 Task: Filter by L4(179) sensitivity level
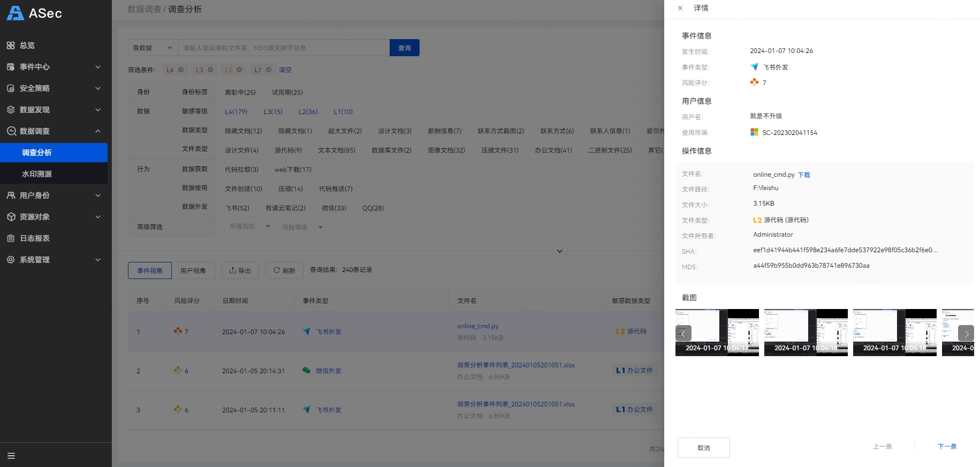pyautogui.click(x=236, y=111)
